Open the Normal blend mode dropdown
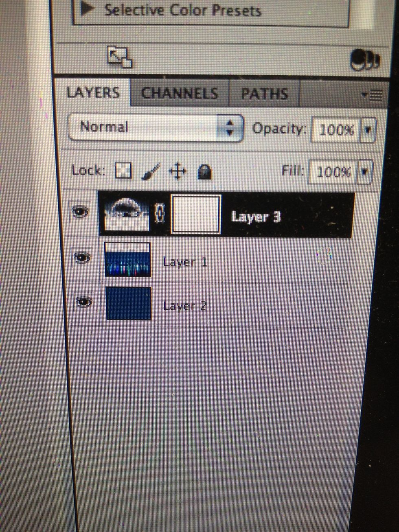This screenshot has height=532, width=399. pyautogui.click(x=156, y=128)
